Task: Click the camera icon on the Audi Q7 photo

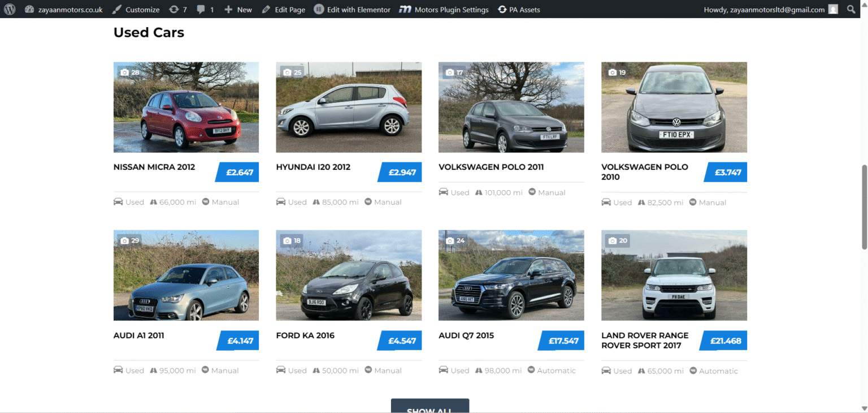Action: [451, 240]
